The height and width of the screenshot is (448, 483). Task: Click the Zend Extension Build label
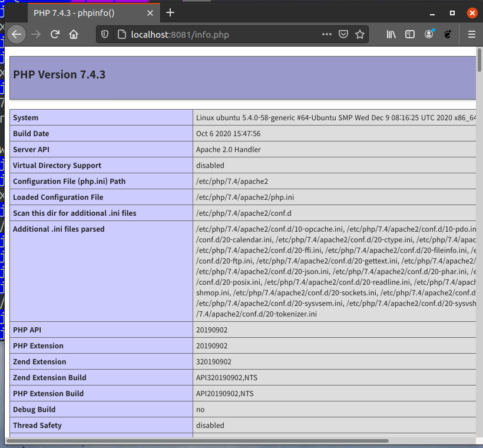(49, 378)
